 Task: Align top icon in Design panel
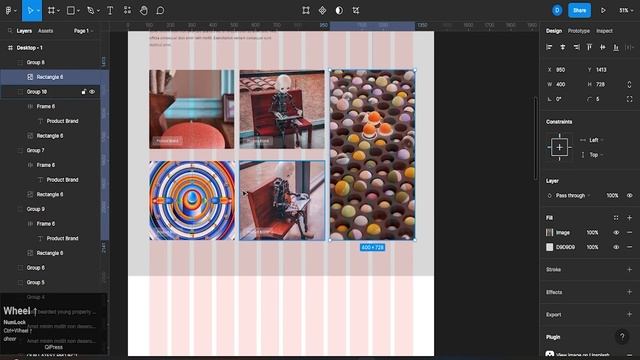[x=589, y=47]
